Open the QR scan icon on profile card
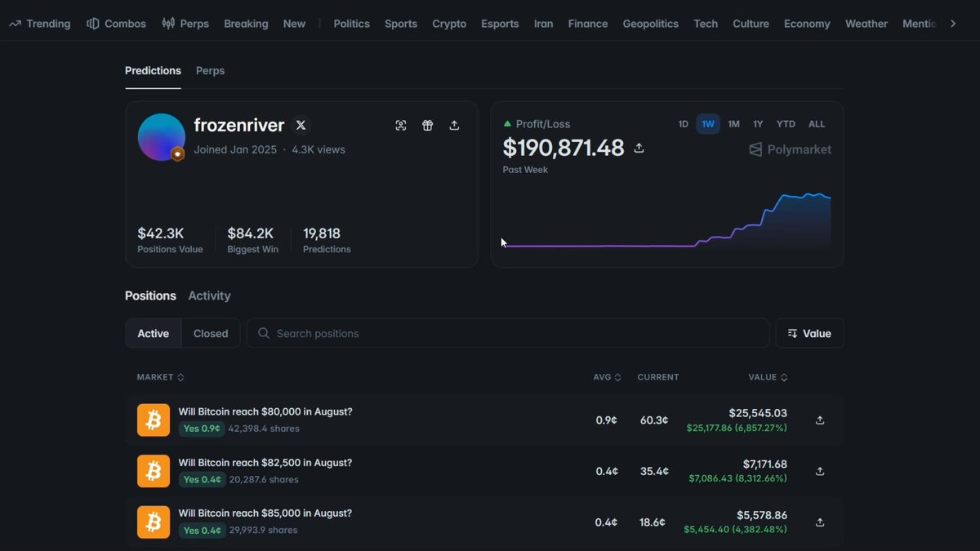This screenshot has height=551, width=980. (x=400, y=125)
